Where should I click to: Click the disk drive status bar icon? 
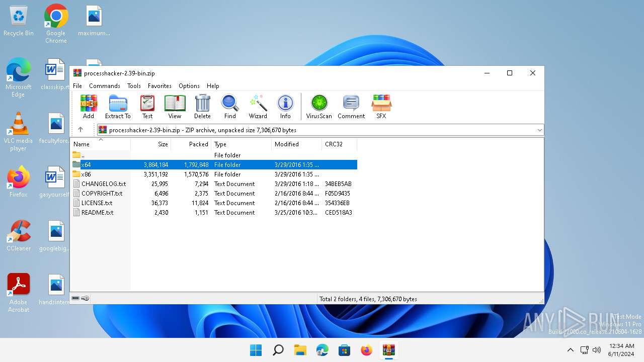(75, 298)
